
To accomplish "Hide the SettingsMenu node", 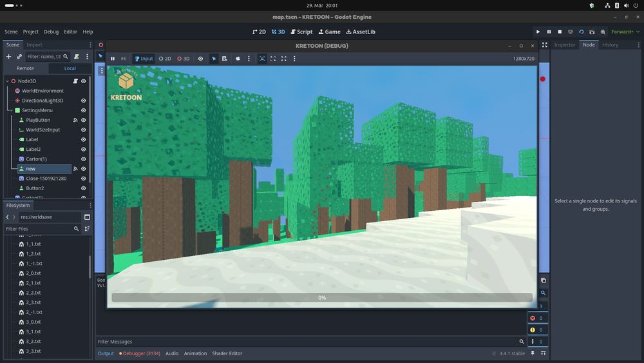I will pyautogui.click(x=83, y=110).
